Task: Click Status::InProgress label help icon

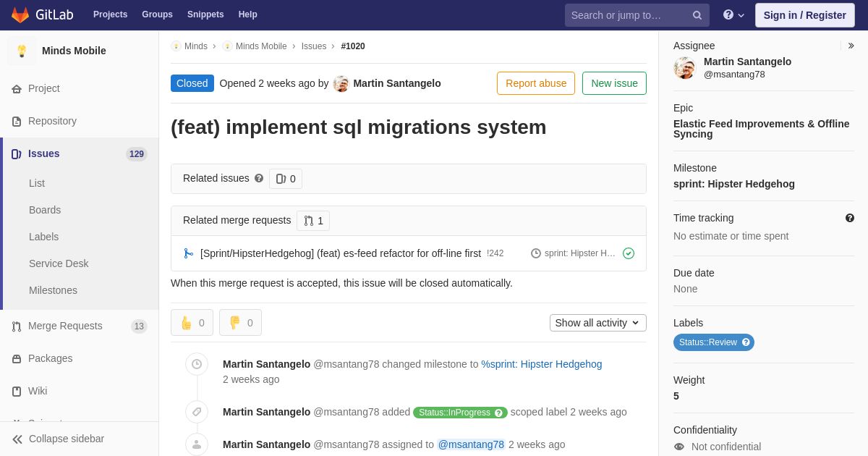Action: (x=498, y=413)
